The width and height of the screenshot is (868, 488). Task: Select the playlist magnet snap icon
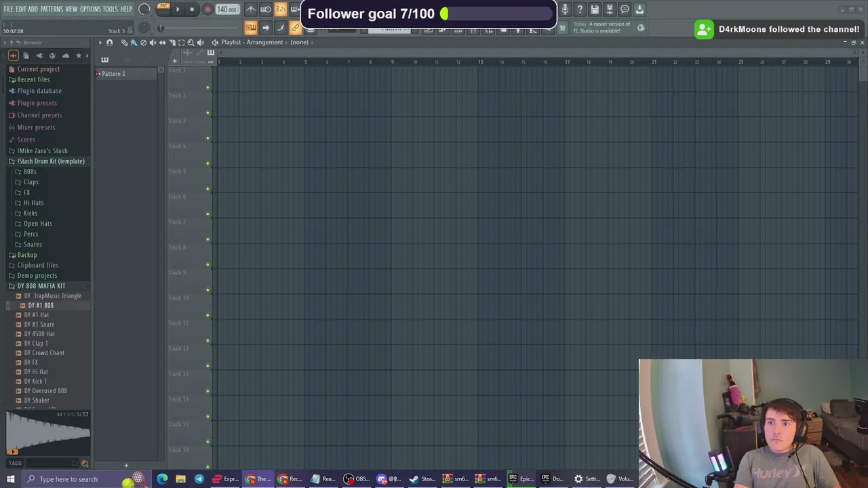click(109, 42)
